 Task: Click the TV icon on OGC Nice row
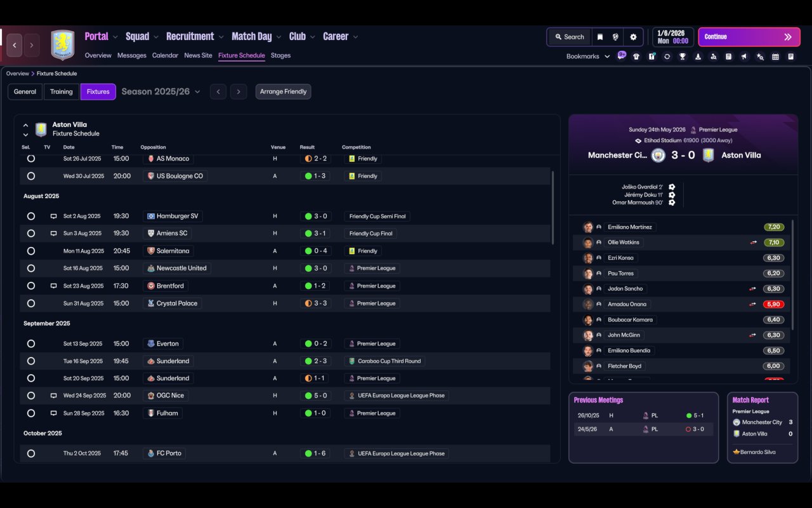tap(54, 396)
